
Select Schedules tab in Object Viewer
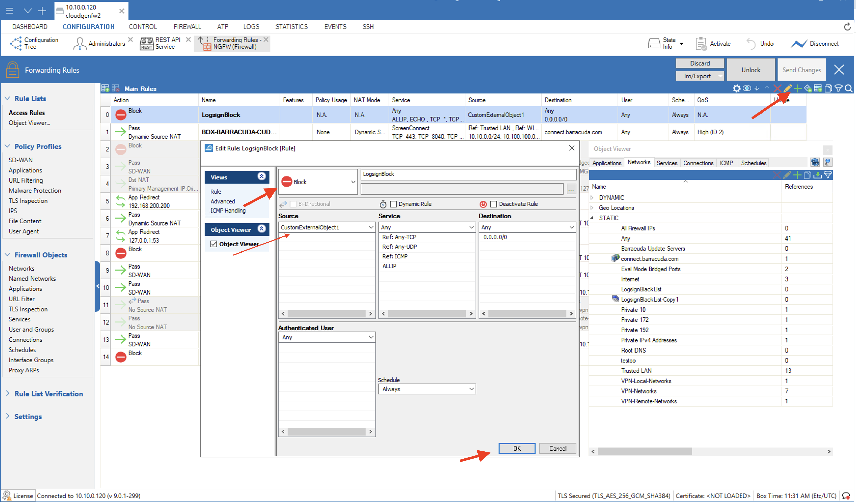click(x=754, y=163)
